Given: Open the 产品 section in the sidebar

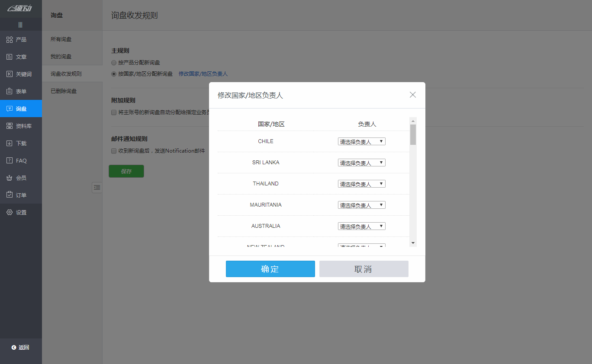Looking at the screenshot, I should (x=20, y=39).
